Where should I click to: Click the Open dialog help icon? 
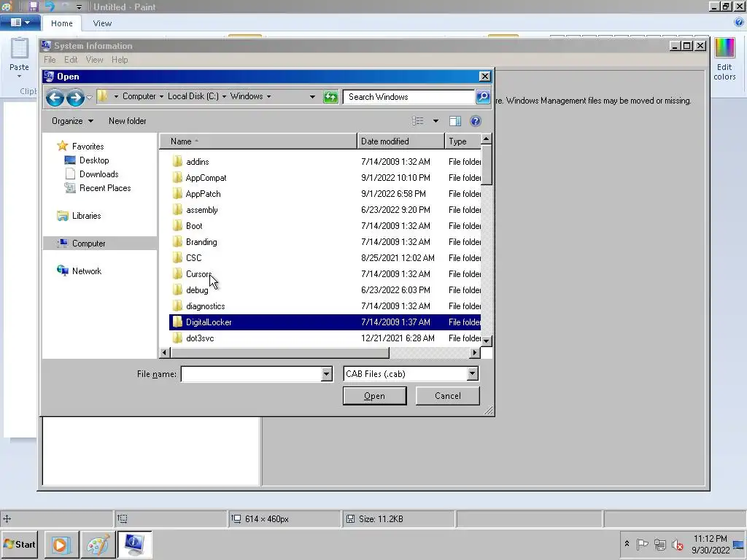(x=476, y=121)
